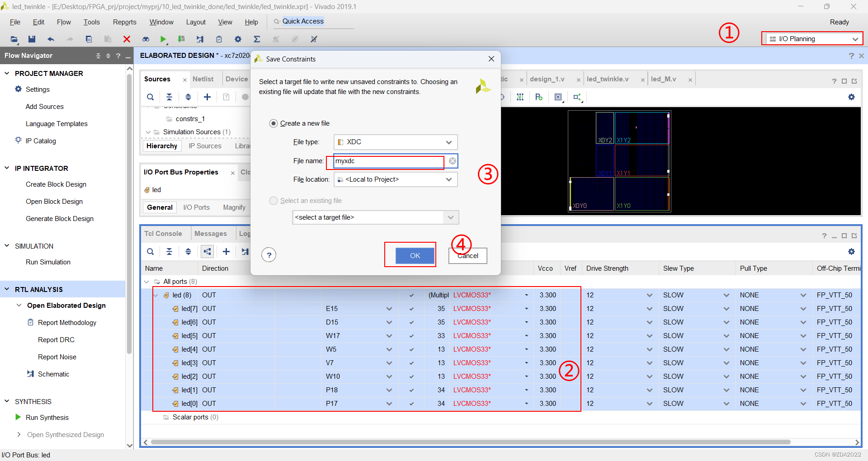Click the Save Constraints floppy icon

coord(32,39)
